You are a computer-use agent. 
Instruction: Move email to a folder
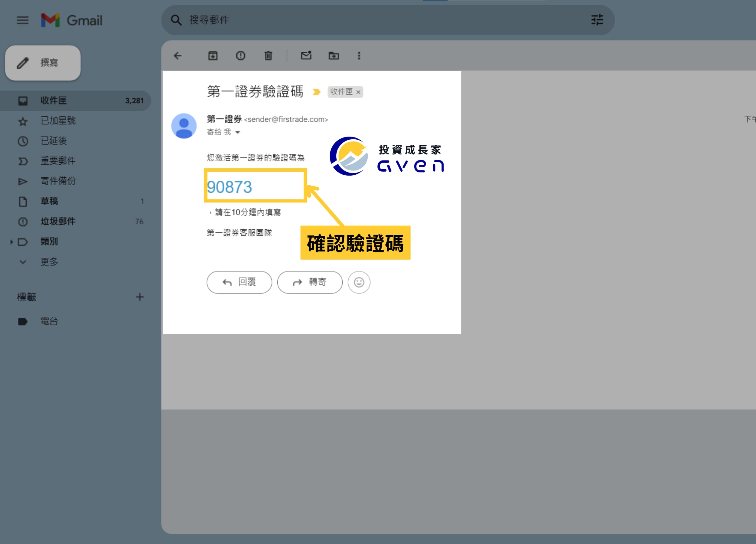coord(334,56)
